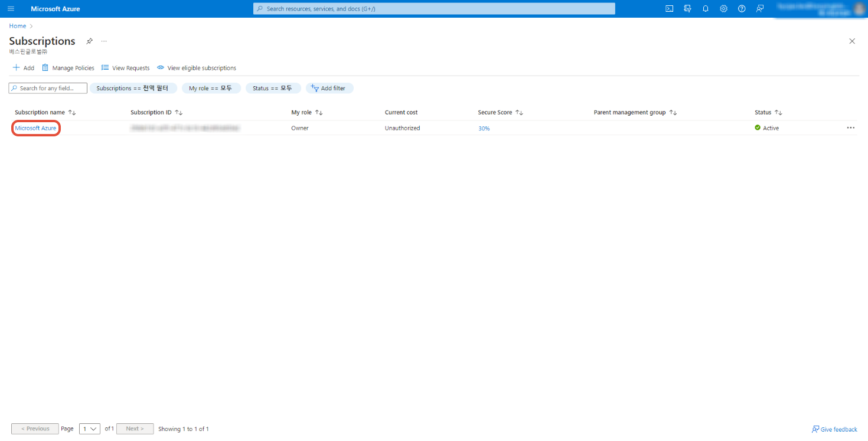Launch Cloud Shell from top bar
This screenshot has width=868, height=441.
coord(669,9)
